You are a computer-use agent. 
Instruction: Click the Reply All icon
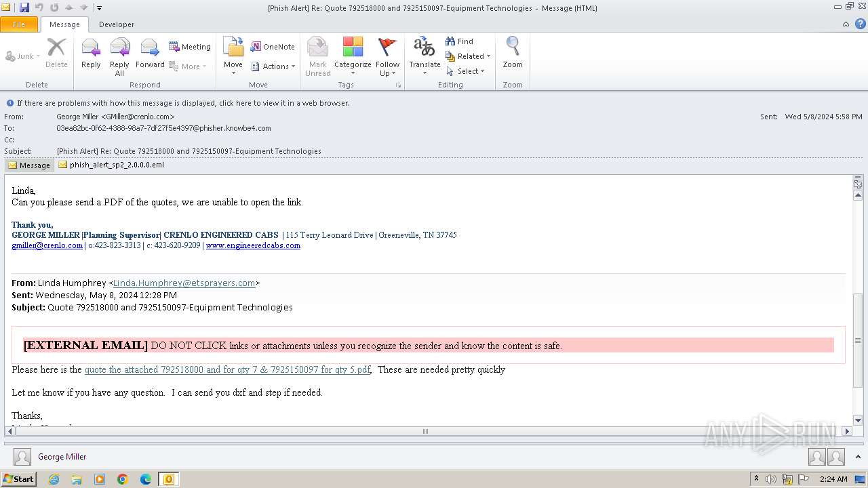tap(119, 57)
